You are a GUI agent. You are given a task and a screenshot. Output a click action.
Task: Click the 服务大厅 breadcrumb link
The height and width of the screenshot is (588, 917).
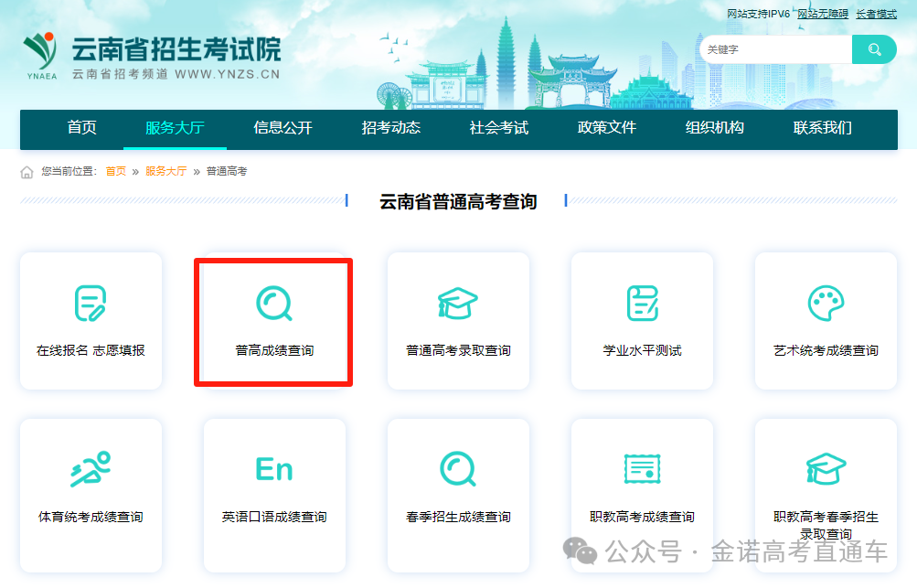coord(166,171)
